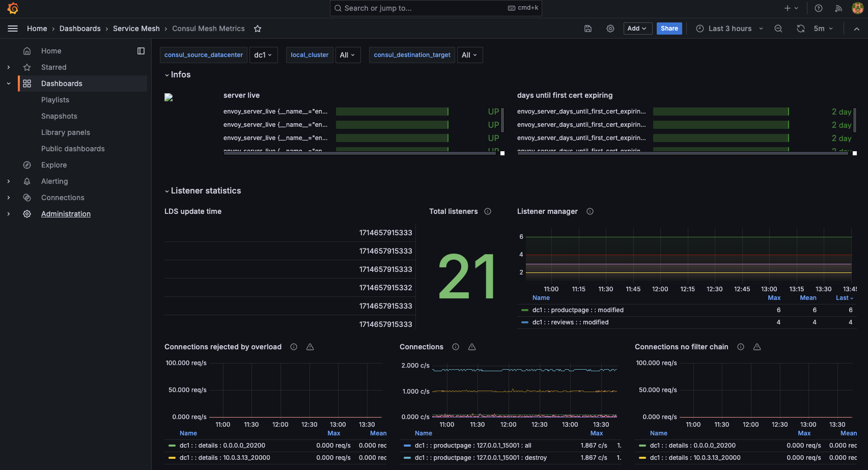Refresh the dashboard now
The height and width of the screenshot is (470, 868).
[801, 29]
